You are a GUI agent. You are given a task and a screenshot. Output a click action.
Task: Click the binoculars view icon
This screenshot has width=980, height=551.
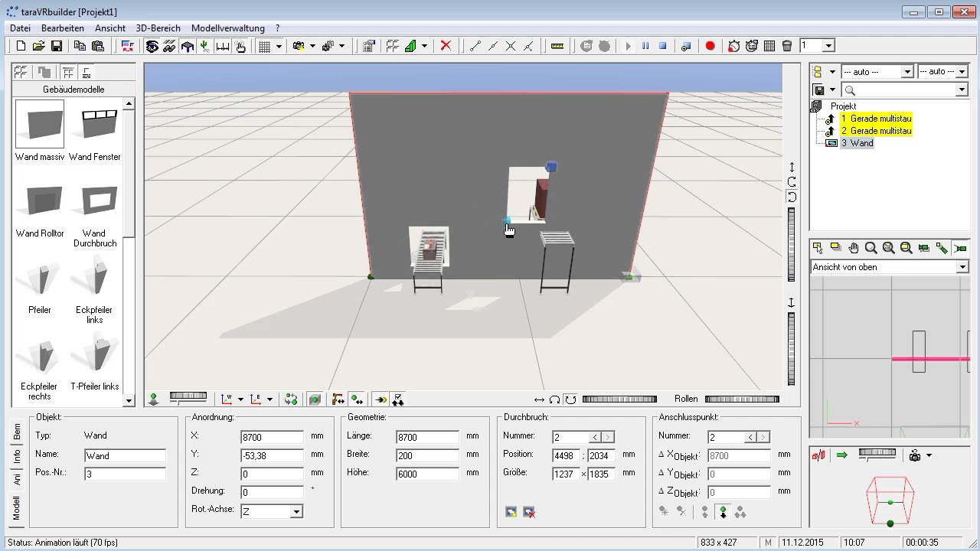click(169, 46)
